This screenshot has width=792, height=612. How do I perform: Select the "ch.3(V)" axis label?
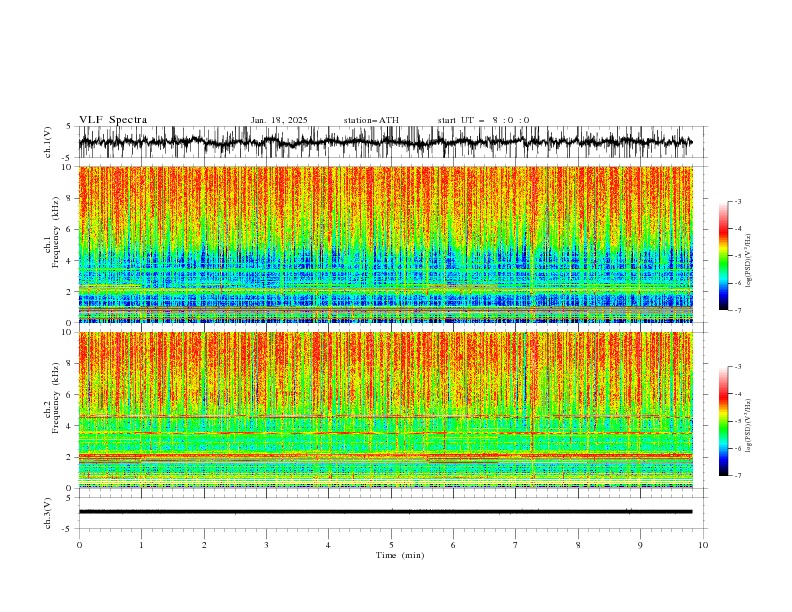pos(48,513)
